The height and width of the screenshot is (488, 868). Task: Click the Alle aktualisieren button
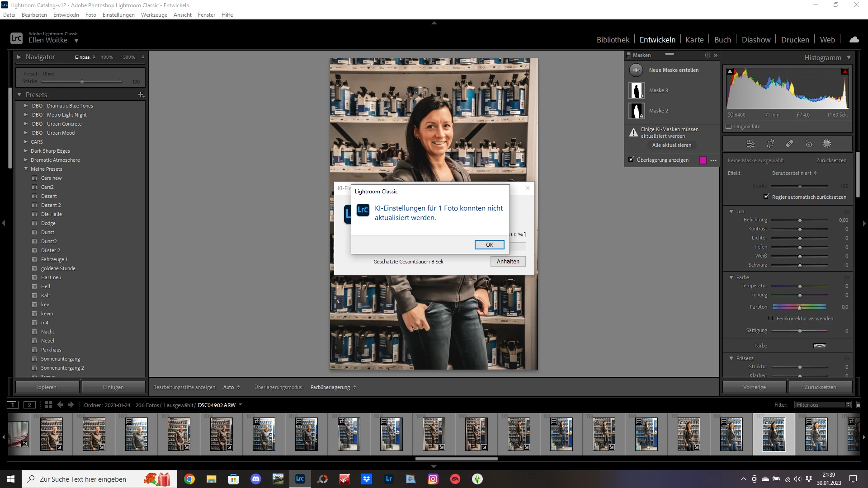pyautogui.click(x=671, y=145)
